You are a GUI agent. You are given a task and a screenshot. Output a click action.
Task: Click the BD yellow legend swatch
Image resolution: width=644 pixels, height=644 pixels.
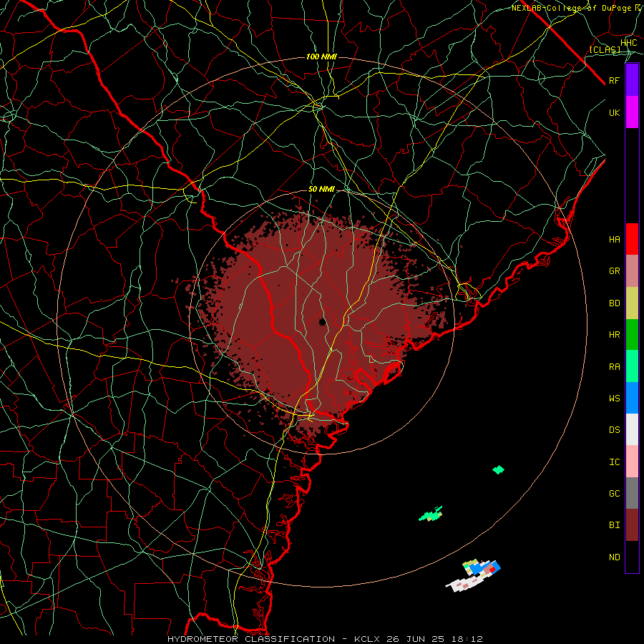[632, 303]
